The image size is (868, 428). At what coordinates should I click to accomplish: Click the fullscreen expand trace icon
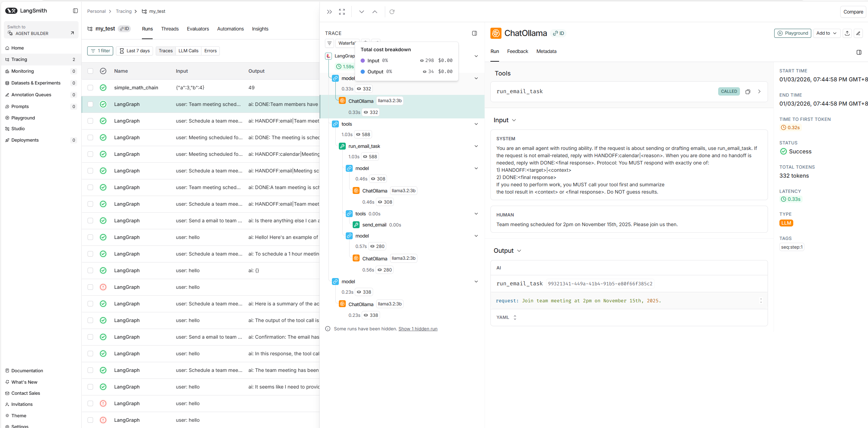(342, 12)
